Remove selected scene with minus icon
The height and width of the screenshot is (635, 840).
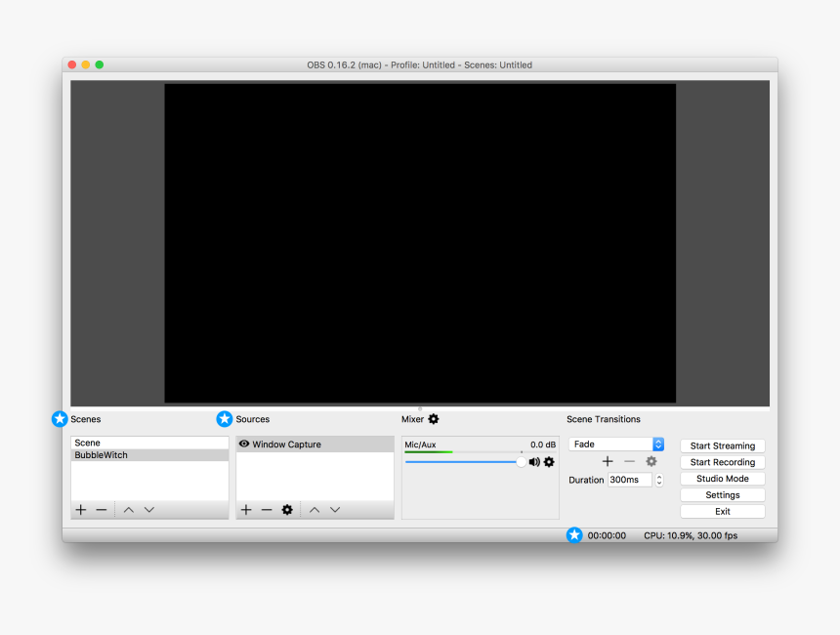(x=102, y=510)
